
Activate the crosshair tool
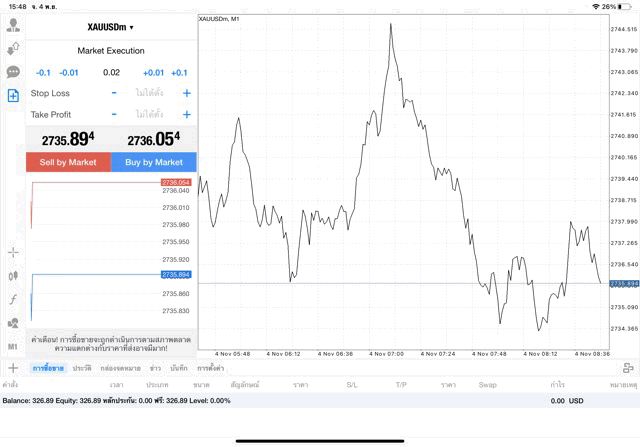click(x=13, y=252)
